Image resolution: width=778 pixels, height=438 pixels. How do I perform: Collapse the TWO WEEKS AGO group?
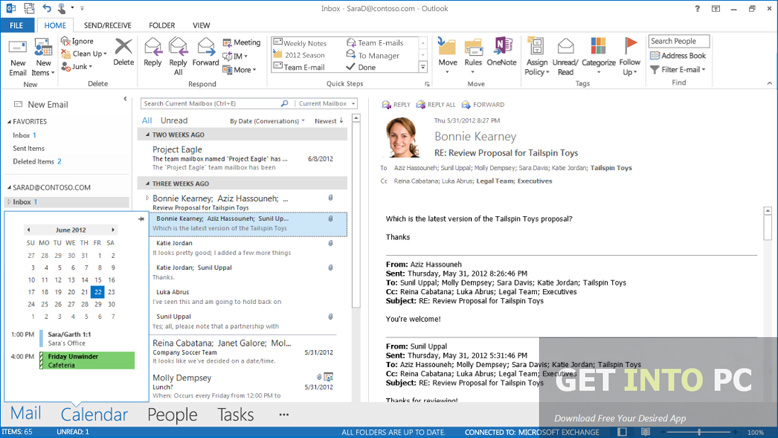coord(147,134)
